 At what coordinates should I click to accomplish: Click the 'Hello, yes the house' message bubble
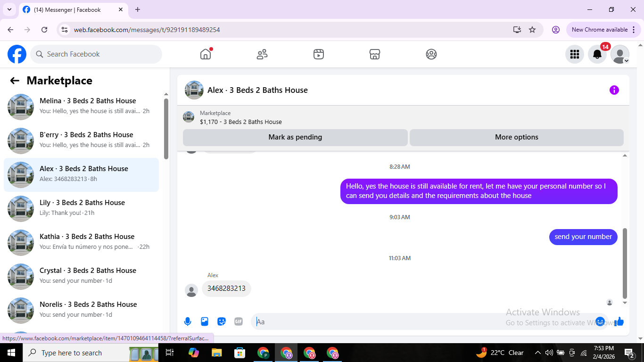[x=479, y=191]
